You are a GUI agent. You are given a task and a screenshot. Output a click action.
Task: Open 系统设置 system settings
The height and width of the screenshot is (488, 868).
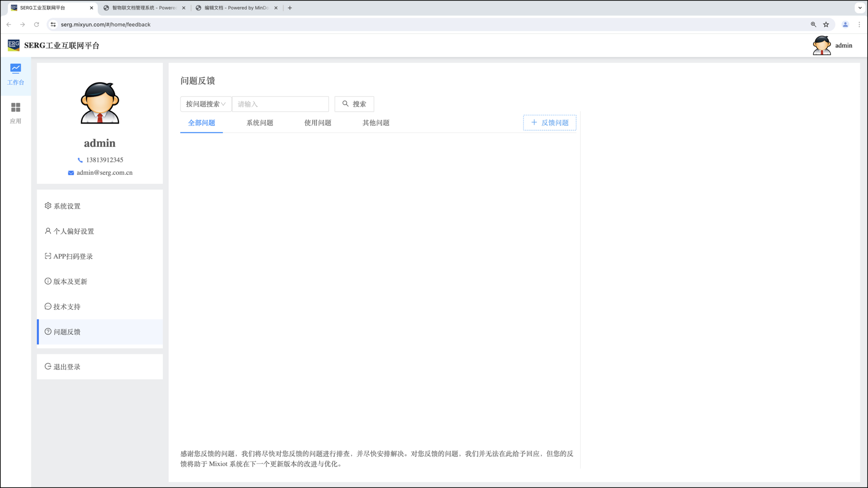67,206
